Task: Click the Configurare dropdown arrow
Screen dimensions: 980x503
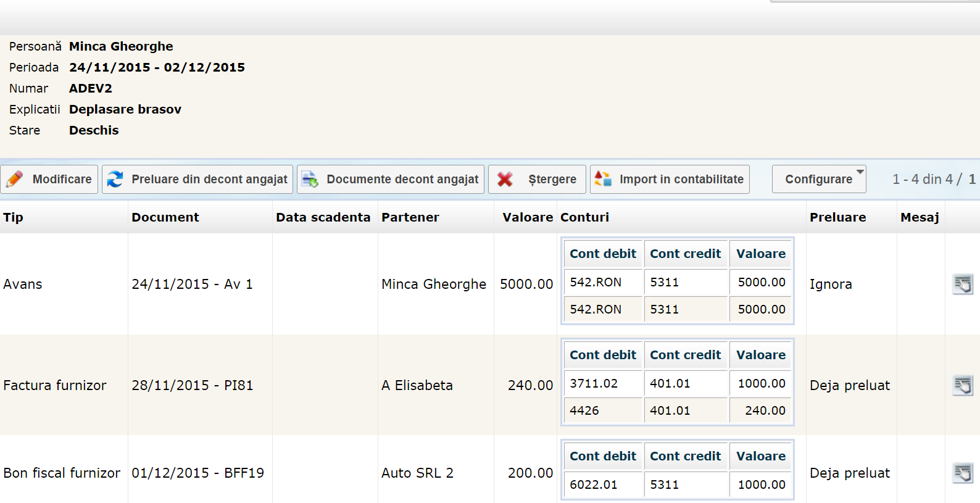Action: tap(860, 172)
